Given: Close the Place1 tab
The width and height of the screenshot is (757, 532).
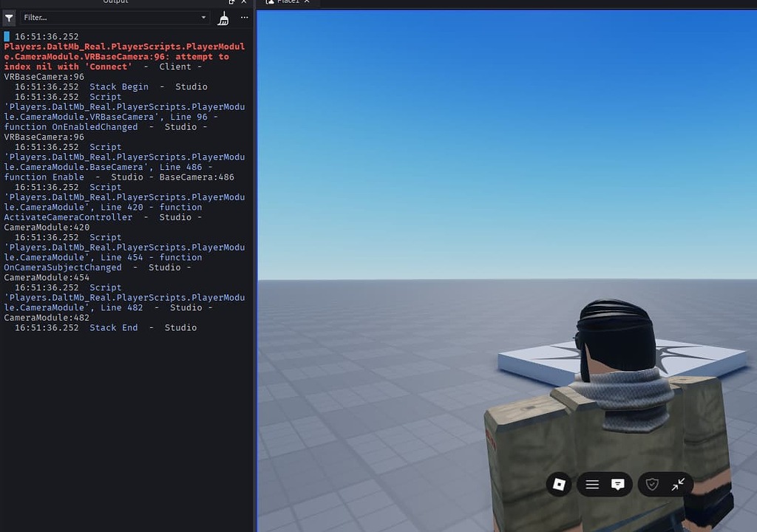Looking at the screenshot, I should 307,2.
